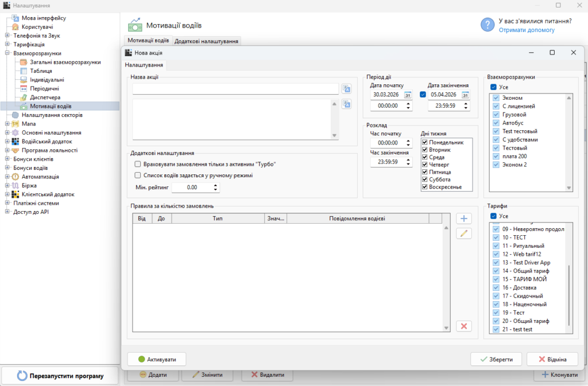Image resolution: width=588 pixels, height=386 pixels.
Task: Enable the Враховувати замовлення тільки з активним "Турбо" checkbox
Action: click(x=138, y=164)
